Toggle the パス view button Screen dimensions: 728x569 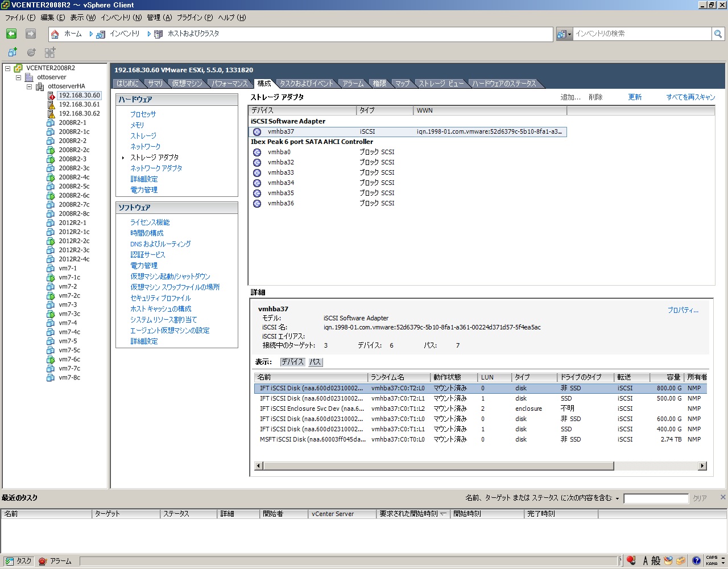tap(315, 362)
